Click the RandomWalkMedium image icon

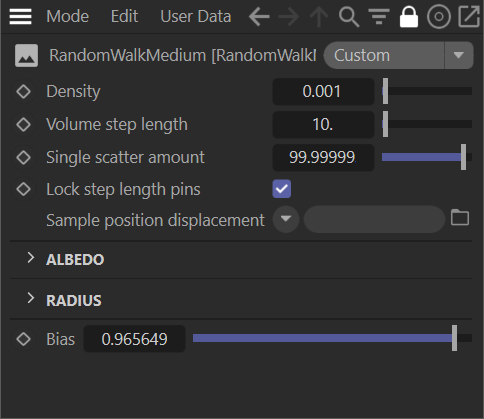tap(26, 55)
